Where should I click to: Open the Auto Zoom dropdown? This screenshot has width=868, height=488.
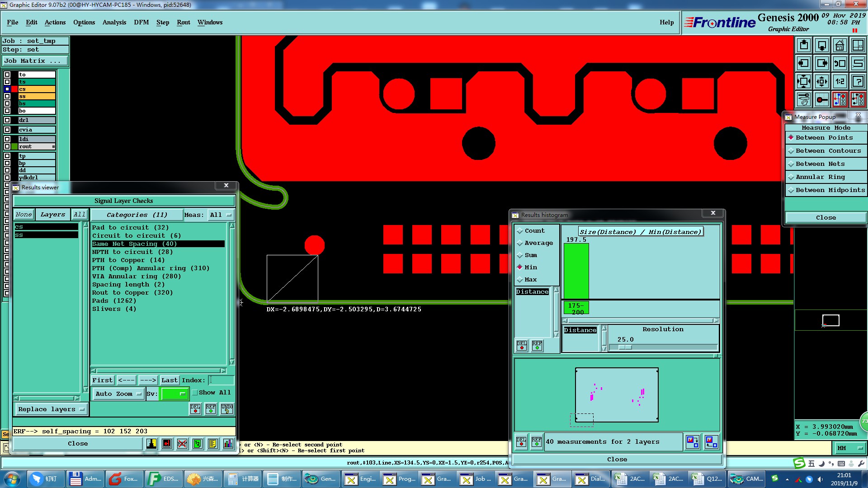tap(118, 394)
